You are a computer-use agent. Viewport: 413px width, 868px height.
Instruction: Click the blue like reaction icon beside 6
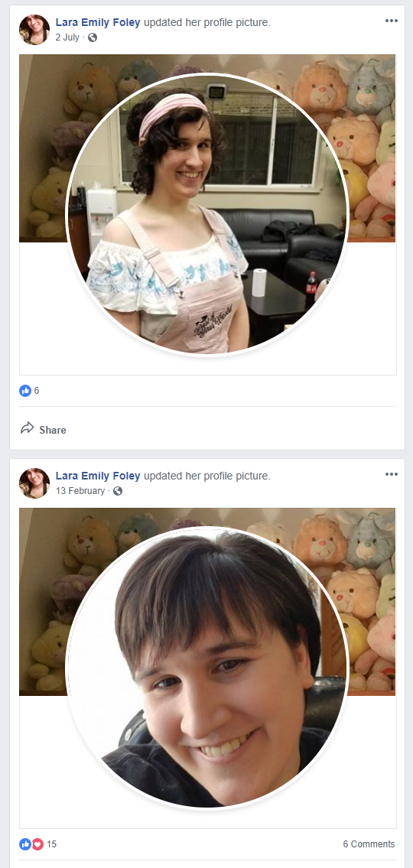click(25, 391)
